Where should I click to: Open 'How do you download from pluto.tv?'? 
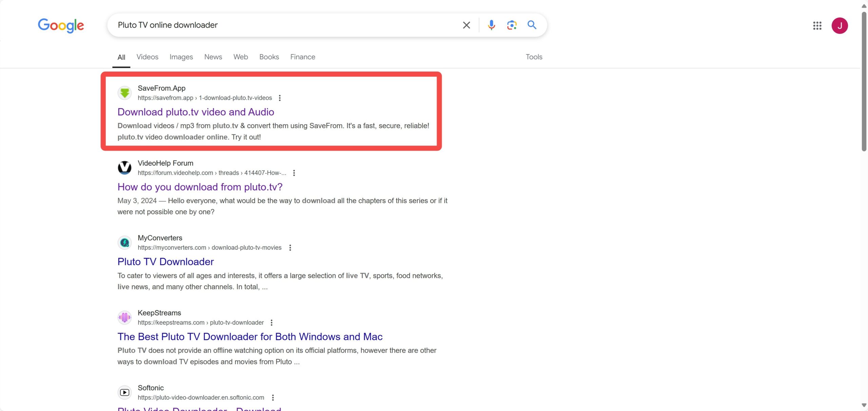pyautogui.click(x=200, y=187)
